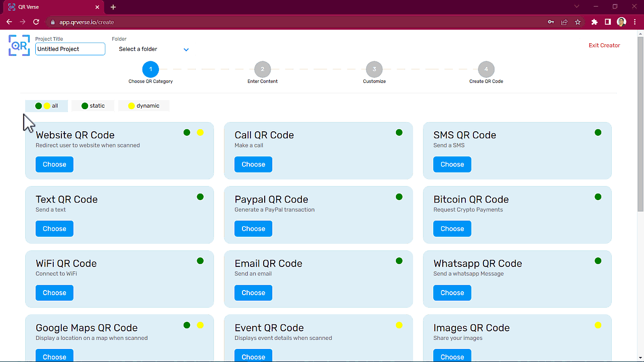Screen dimensions: 644x362
Task: Choose the Email QR Code option
Action: tap(253, 293)
